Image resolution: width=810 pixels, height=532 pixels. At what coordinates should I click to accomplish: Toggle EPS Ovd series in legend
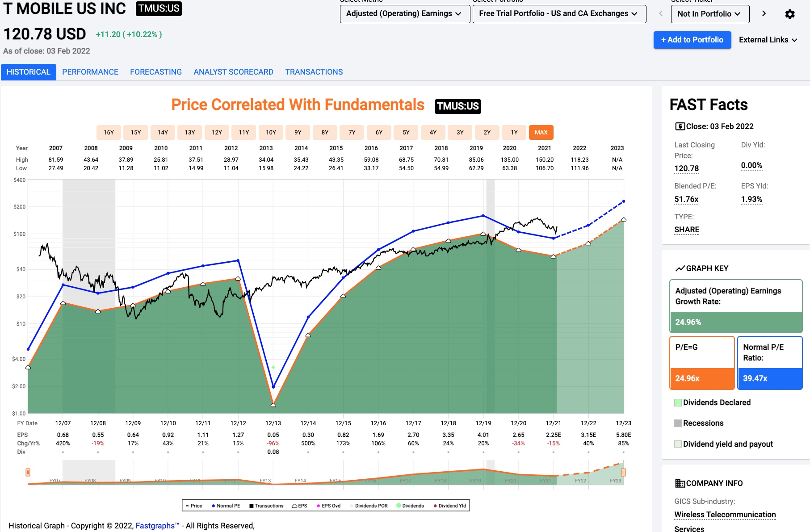pyautogui.click(x=328, y=506)
